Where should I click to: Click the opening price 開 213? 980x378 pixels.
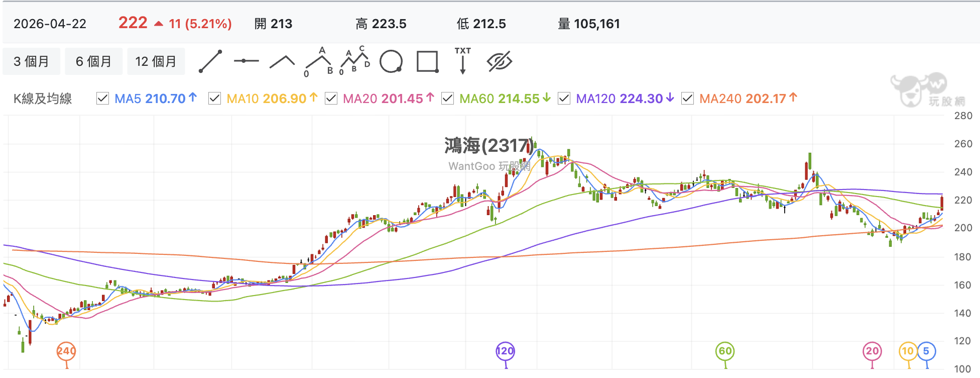pyautogui.click(x=273, y=24)
